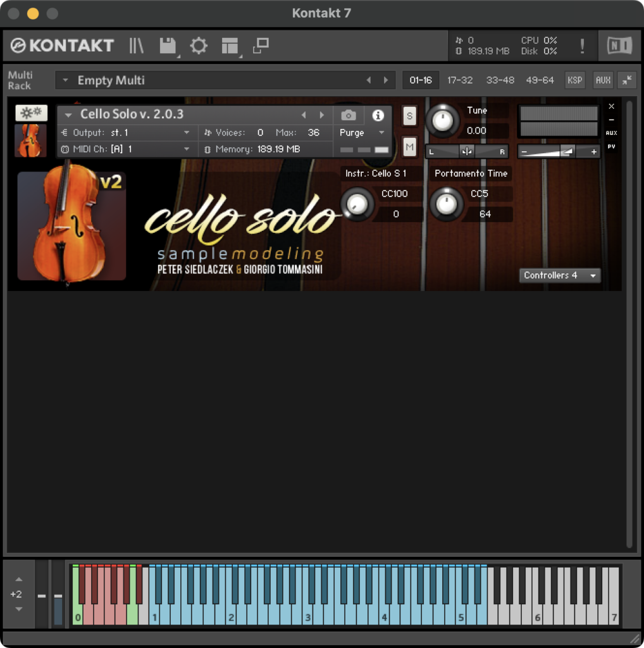644x648 pixels.
Task: Toggle PV controls button
Action: coord(611,146)
